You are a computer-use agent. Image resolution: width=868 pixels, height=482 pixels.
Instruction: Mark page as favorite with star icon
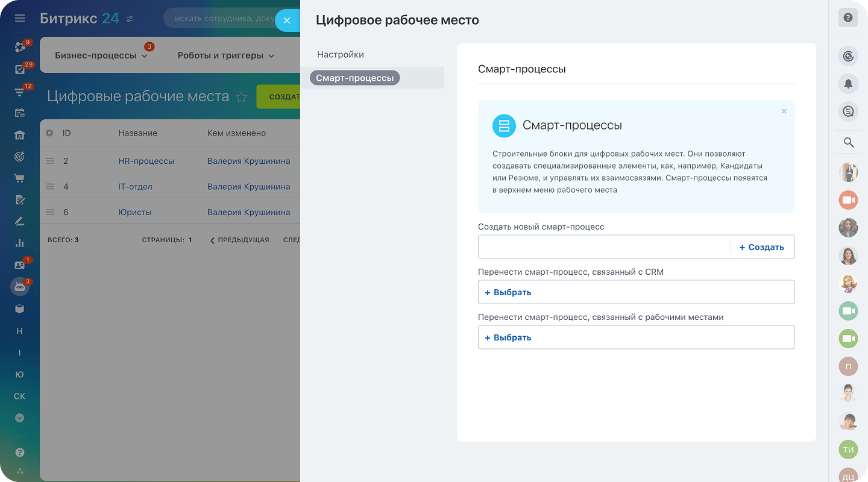coord(241,97)
